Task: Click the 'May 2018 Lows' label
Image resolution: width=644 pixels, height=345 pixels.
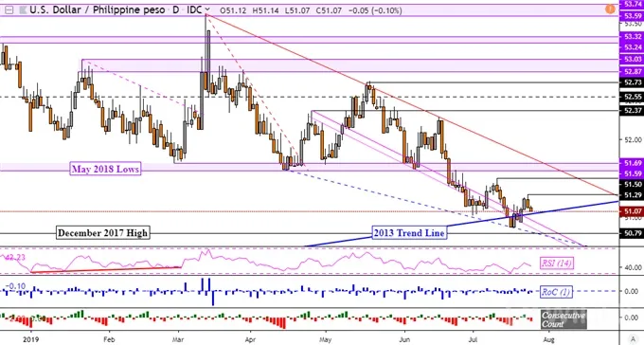Action: point(105,169)
